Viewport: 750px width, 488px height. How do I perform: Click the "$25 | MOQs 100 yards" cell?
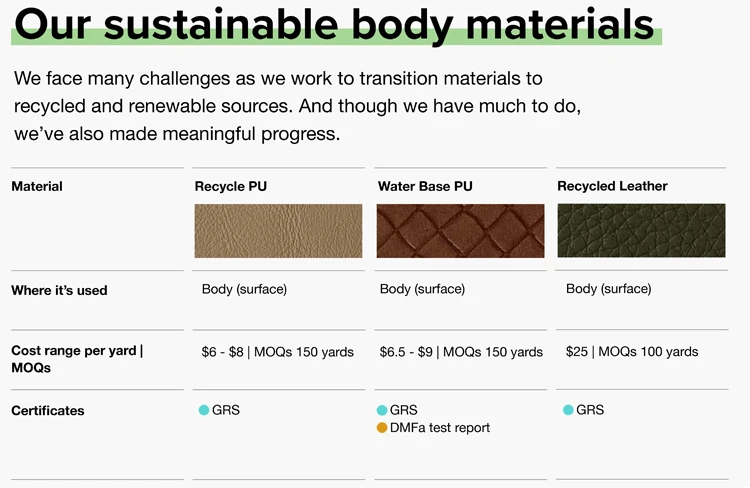pyautogui.click(x=632, y=352)
